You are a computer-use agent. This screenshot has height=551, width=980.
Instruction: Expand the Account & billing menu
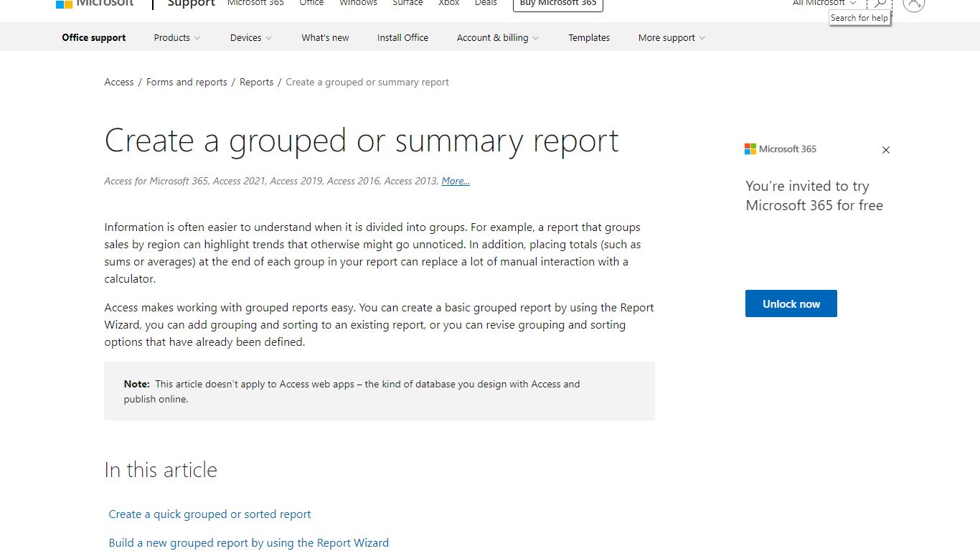coord(498,37)
